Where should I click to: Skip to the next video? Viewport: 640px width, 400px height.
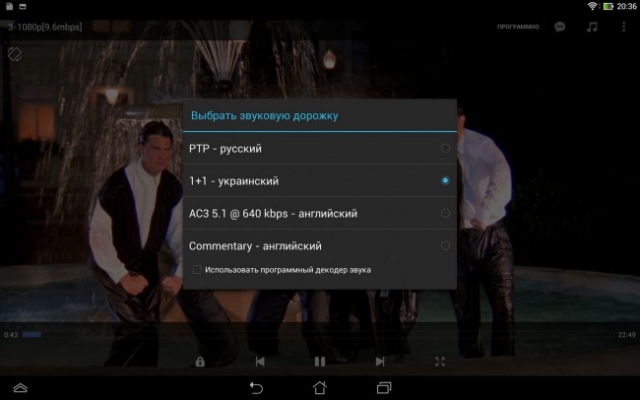(380, 361)
